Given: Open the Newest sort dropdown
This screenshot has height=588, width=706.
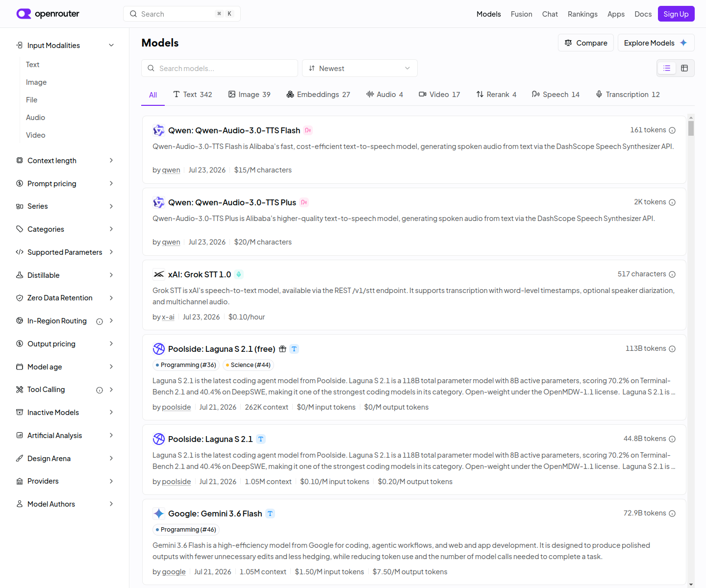Looking at the screenshot, I should tap(360, 68).
